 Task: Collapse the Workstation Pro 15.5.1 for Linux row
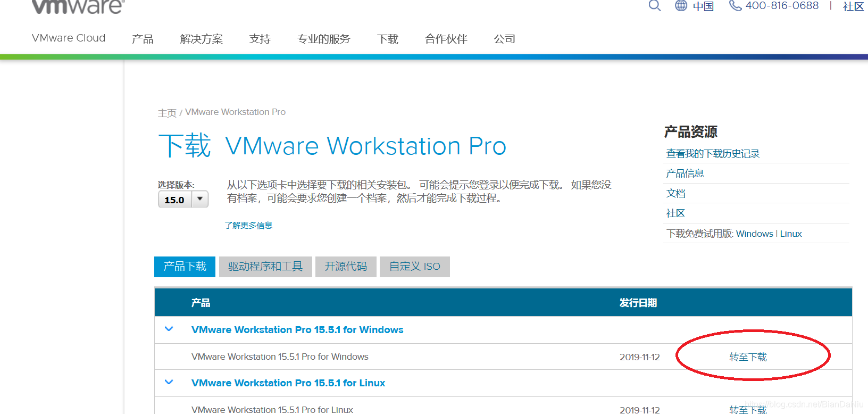click(169, 382)
